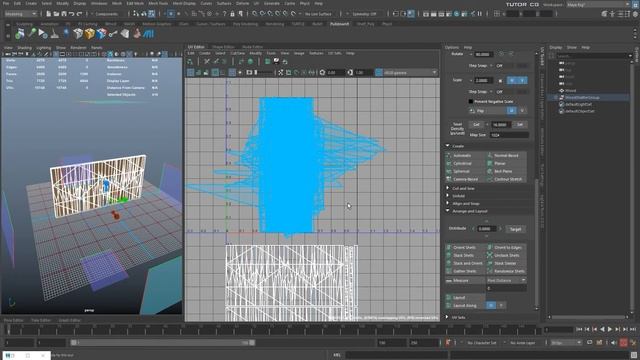Expand the Cut and Sew section
Screen dimensions: 640x360
pos(448,188)
